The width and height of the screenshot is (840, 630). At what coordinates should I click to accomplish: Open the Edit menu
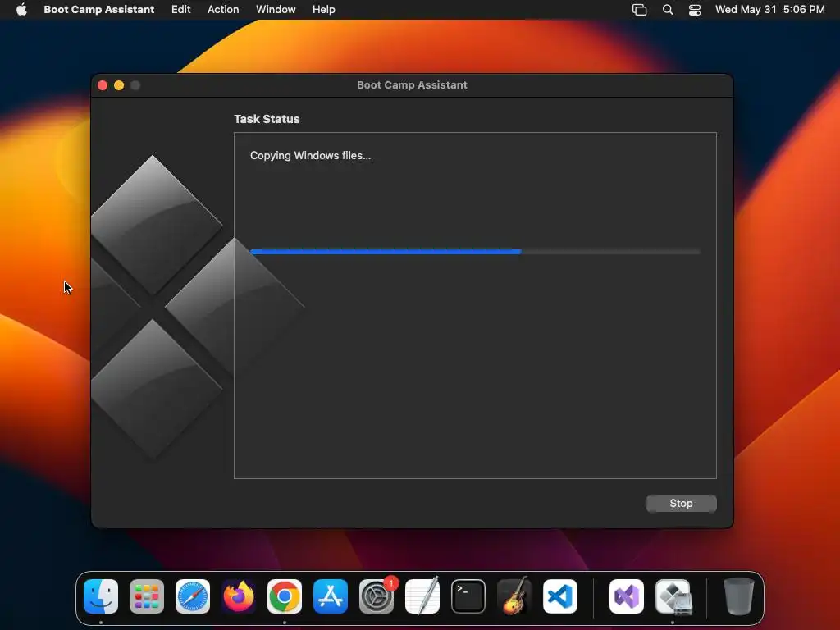[180, 9]
